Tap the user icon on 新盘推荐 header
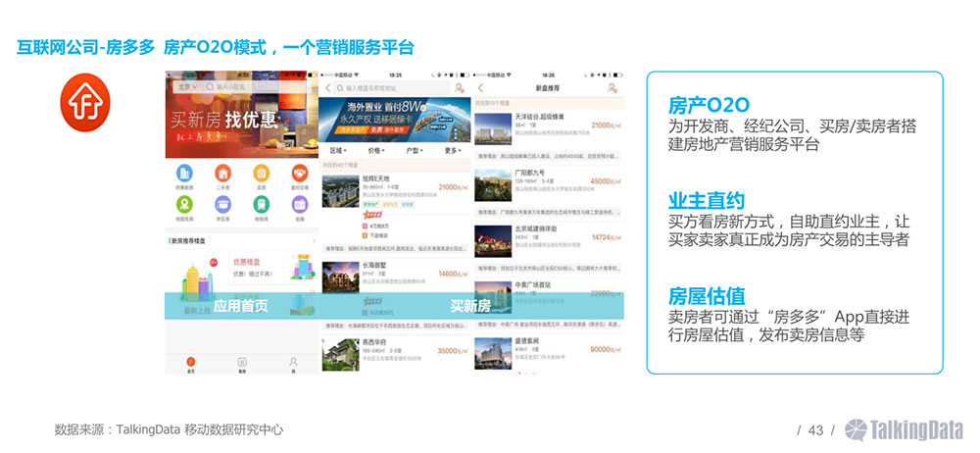This screenshot has height=453, width=980. tap(612, 88)
